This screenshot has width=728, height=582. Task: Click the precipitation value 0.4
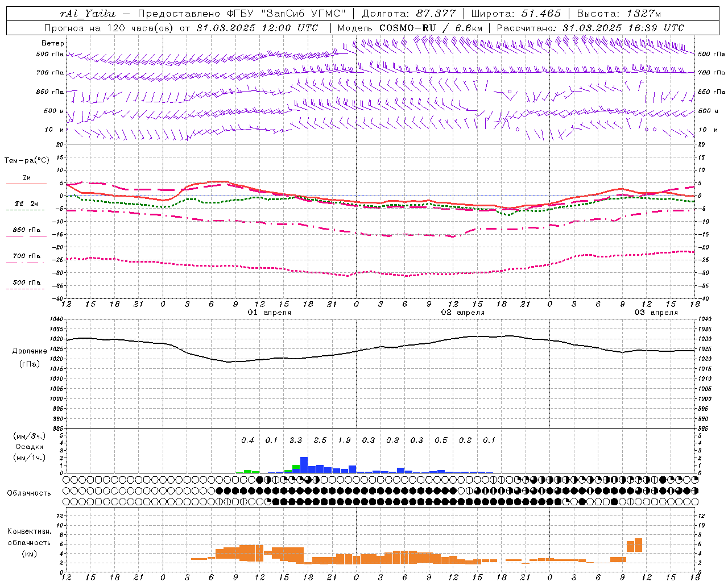click(x=247, y=440)
